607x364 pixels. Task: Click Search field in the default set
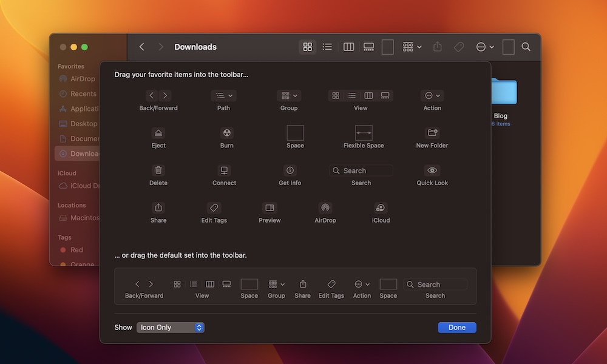(x=435, y=285)
